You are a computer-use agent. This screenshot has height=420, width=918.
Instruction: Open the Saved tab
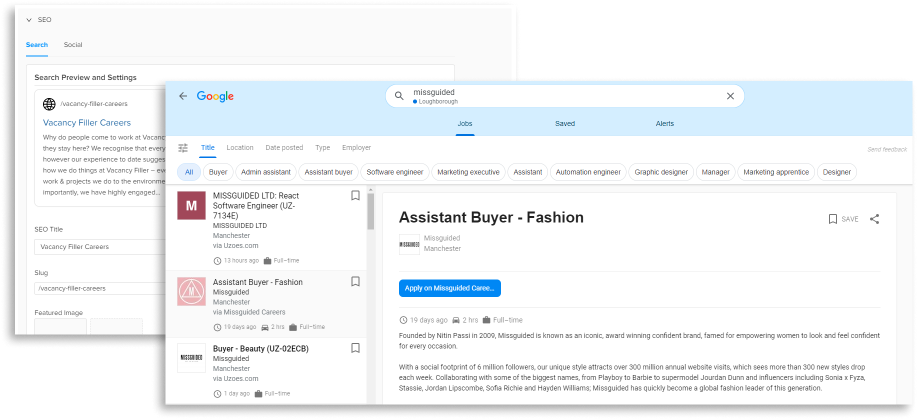565,124
